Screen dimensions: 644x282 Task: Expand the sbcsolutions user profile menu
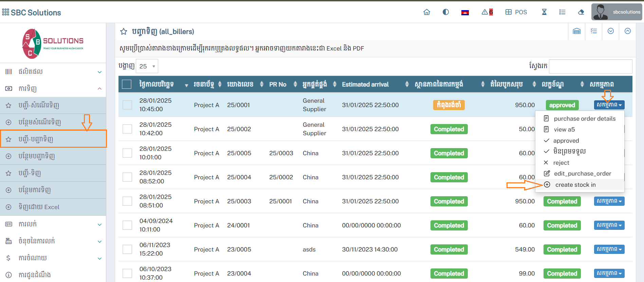pyautogui.click(x=617, y=12)
